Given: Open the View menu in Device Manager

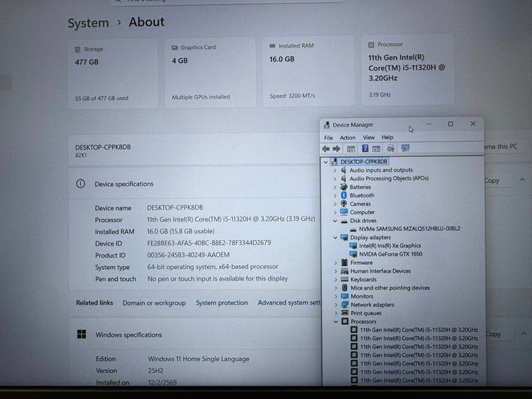Looking at the screenshot, I should tap(369, 138).
